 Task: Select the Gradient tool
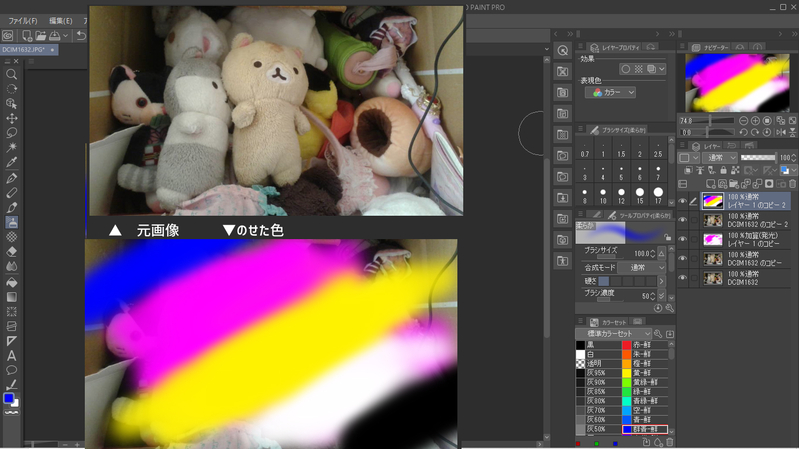[x=11, y=297]
